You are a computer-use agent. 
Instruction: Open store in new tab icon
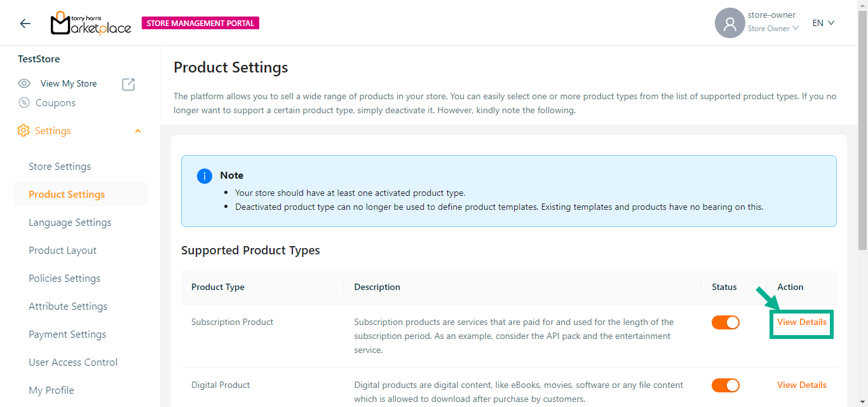point(128,84)
